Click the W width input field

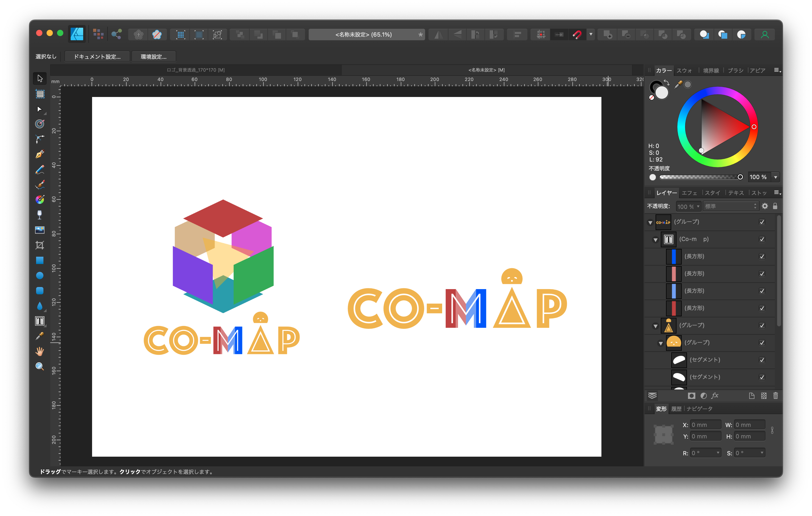pos(749,425)
